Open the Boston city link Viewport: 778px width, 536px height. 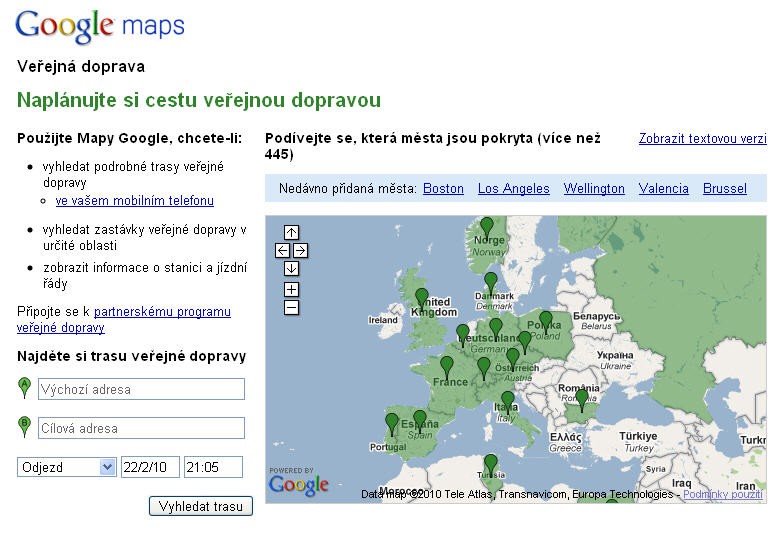tap(444, 189)
